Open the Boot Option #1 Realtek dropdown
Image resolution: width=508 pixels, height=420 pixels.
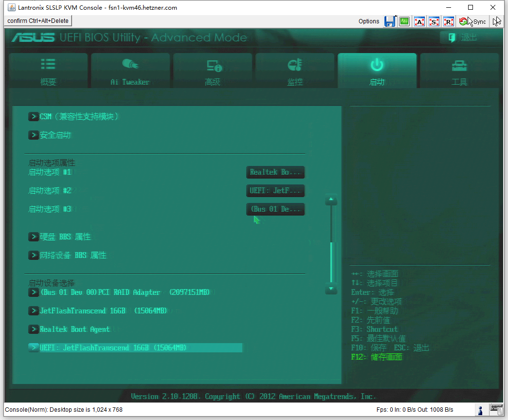click(x=275, y=172)
